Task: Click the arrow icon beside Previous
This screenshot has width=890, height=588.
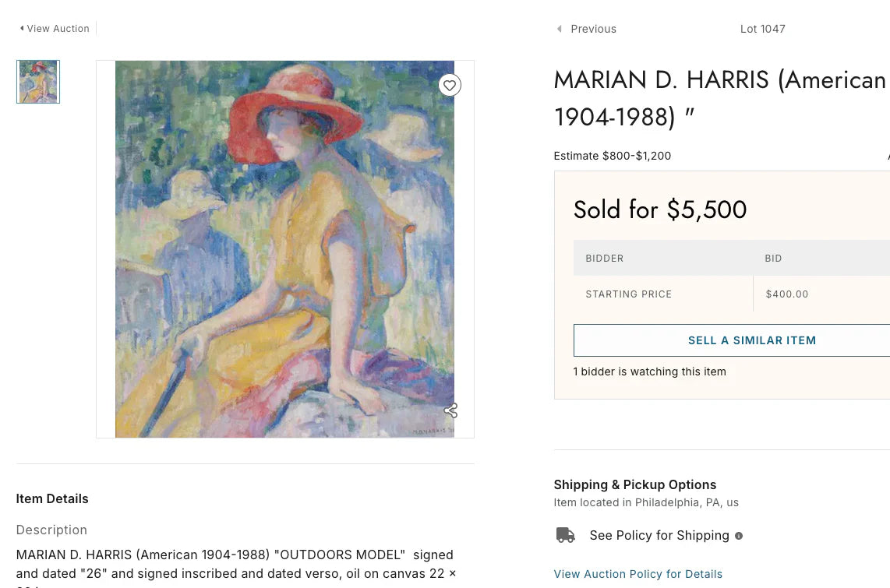Action: click(x=559, y=28)
